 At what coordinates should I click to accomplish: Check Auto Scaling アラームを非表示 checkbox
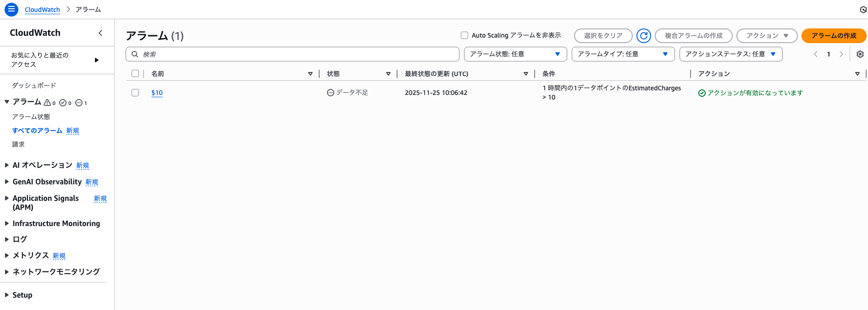tap(464, 35)
